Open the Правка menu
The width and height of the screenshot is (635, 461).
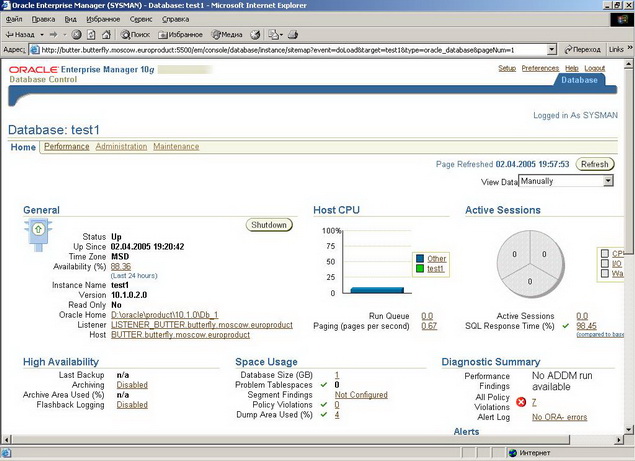43,19
